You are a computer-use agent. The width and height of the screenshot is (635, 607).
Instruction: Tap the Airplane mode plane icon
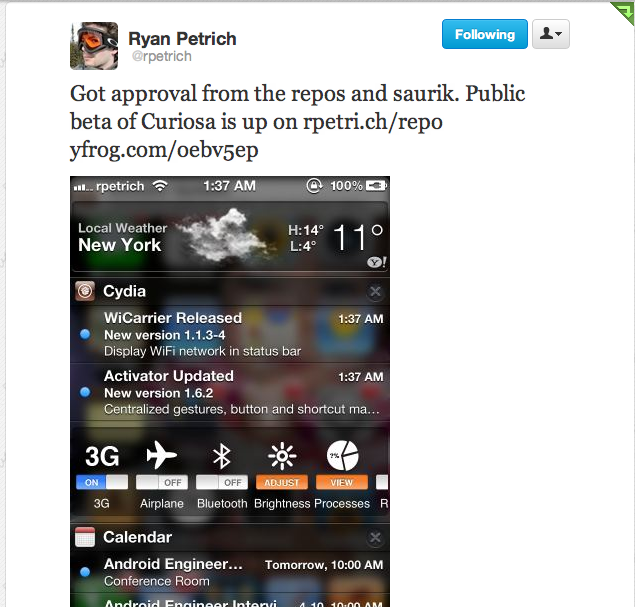[162, 455]
